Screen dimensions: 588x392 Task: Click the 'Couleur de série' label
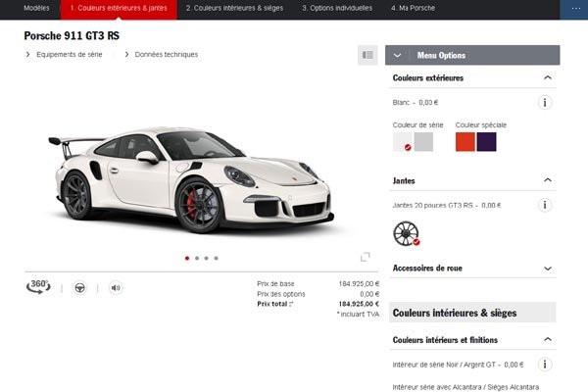coord(417,124)
